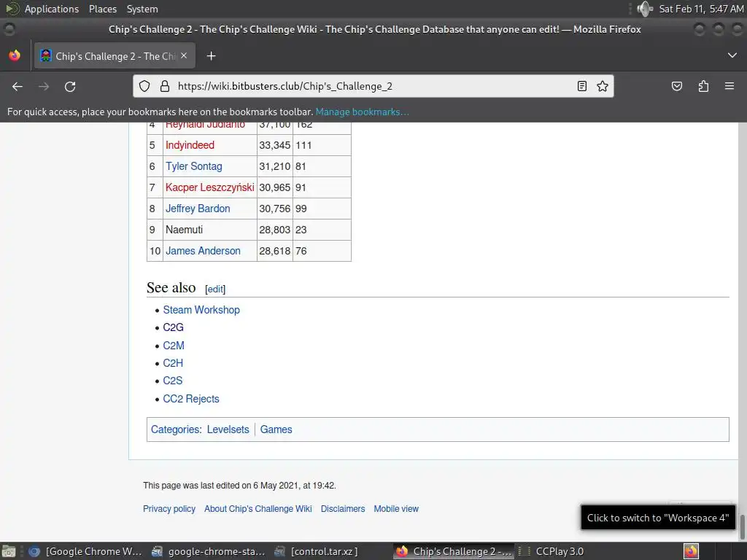The image size is (747, 560).
Task: Open the Games category
Action: (x=276, y=429)
